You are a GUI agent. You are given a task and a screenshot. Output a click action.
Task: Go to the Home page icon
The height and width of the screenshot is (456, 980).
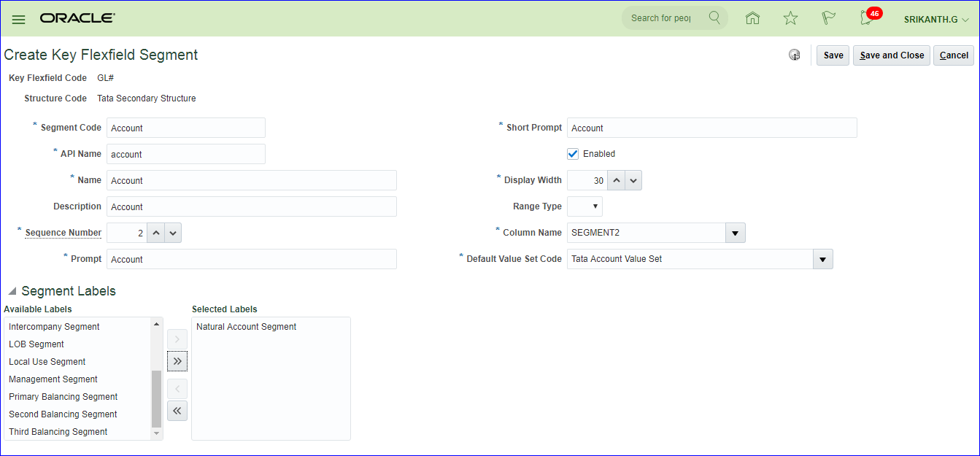[x=752, y=18]
